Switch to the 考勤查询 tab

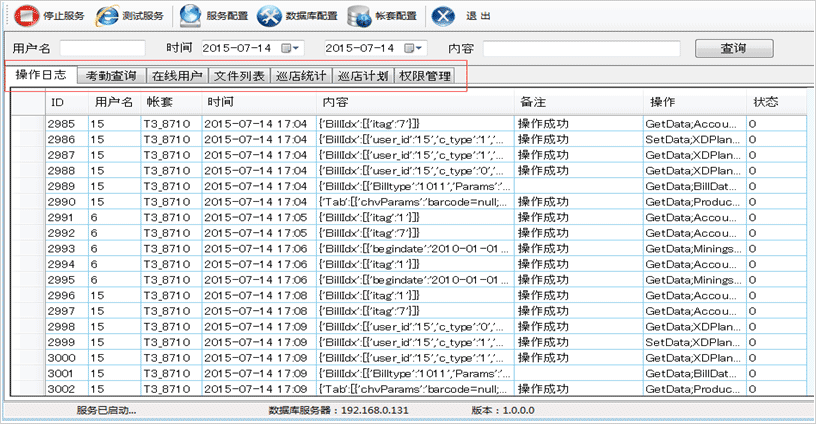pyautogui.click(x=110, y=76)
